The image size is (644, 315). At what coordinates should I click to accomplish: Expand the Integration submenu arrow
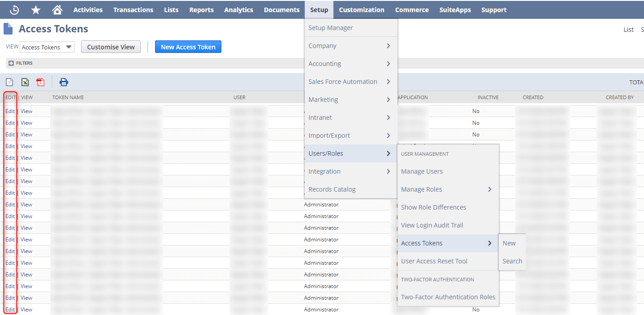click(x=388, y=171)
